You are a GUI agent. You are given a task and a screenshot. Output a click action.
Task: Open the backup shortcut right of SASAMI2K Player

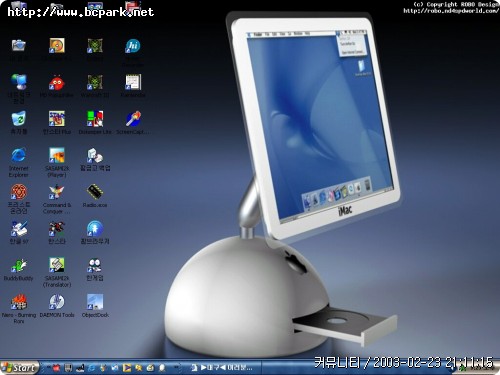pos(95,156)
